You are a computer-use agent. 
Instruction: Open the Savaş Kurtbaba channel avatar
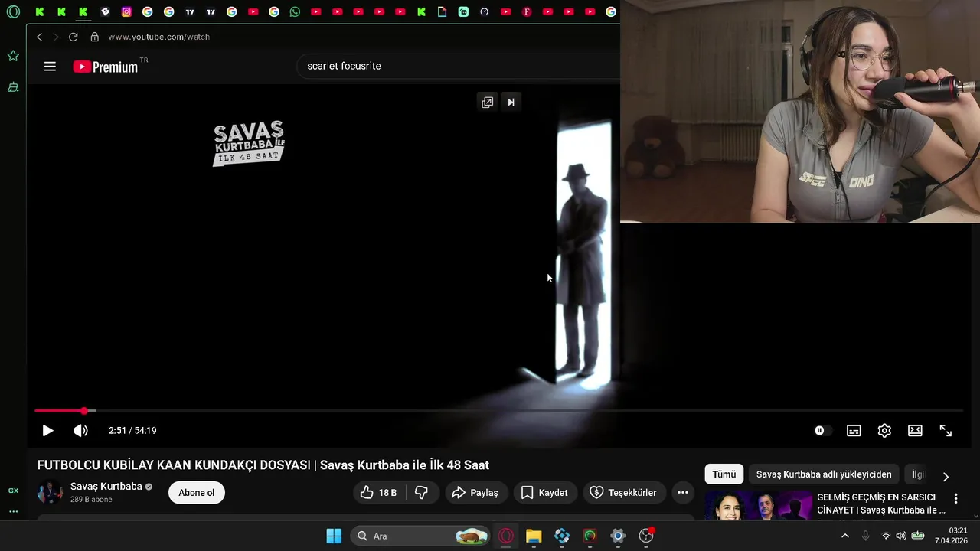click(50, 492)
